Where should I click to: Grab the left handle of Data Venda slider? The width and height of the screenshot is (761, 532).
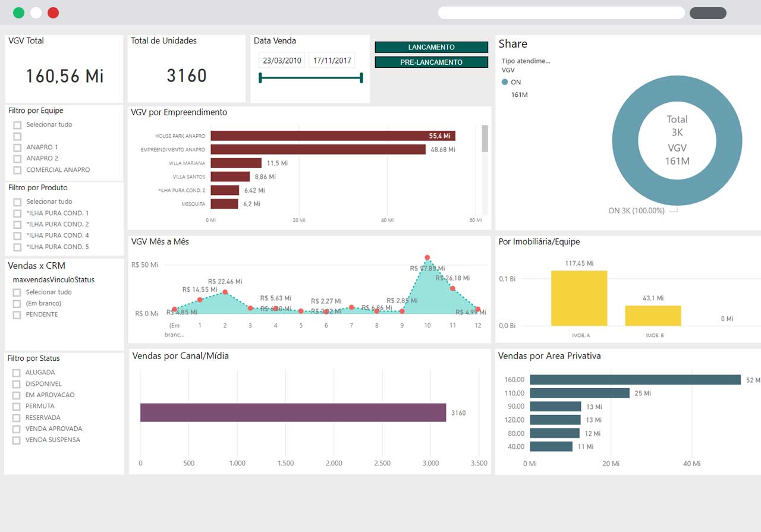click(x=260, y=77)
